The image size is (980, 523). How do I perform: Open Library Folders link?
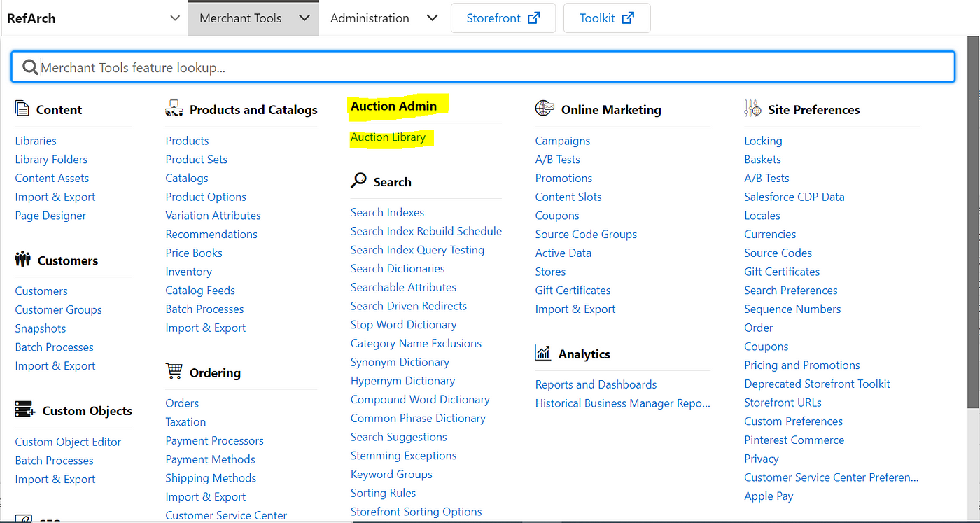pos(51,160)
